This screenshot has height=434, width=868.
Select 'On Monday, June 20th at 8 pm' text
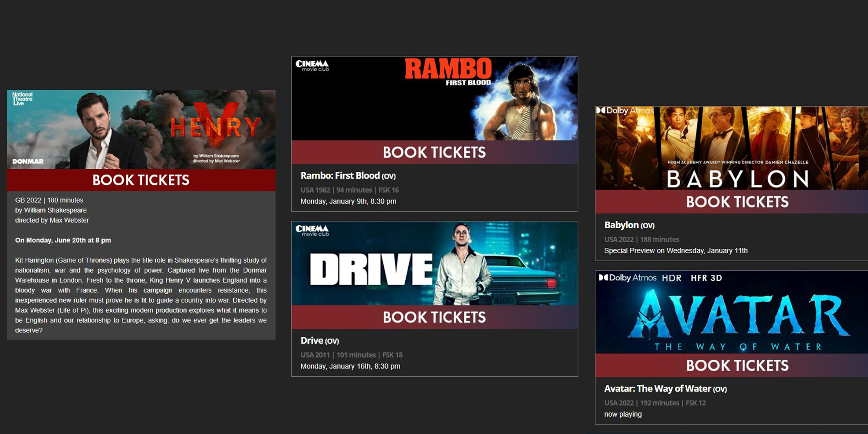tap(63, 240)
